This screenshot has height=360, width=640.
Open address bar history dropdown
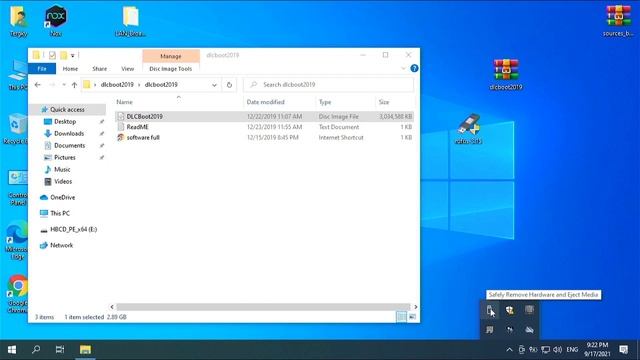[x=214, y=85]
